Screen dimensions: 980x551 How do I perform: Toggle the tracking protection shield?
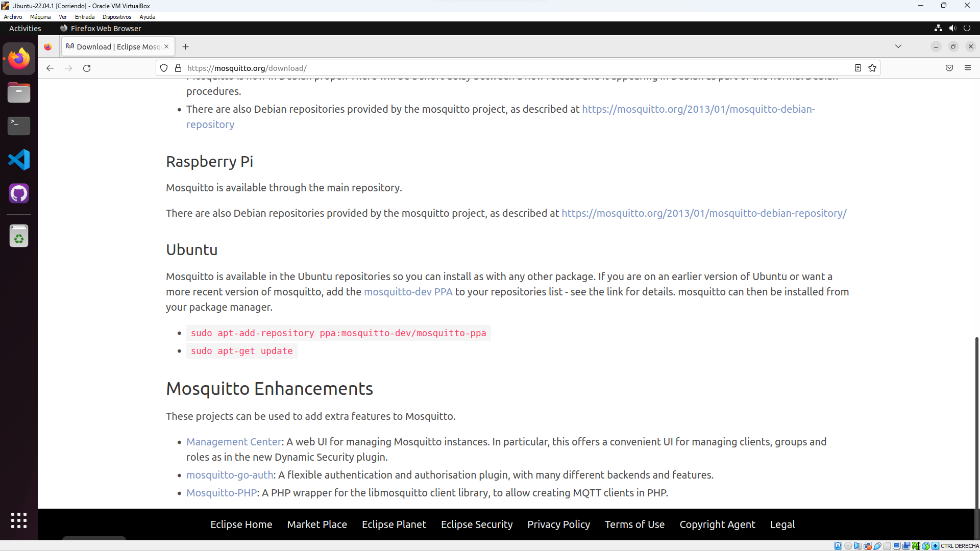(164, 68)
